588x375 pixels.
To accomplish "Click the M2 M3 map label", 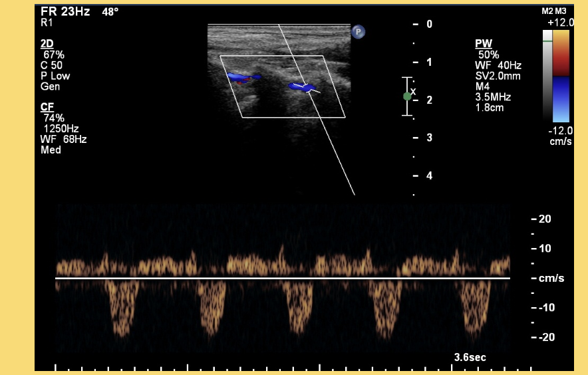I will click(x=553, y=11).
